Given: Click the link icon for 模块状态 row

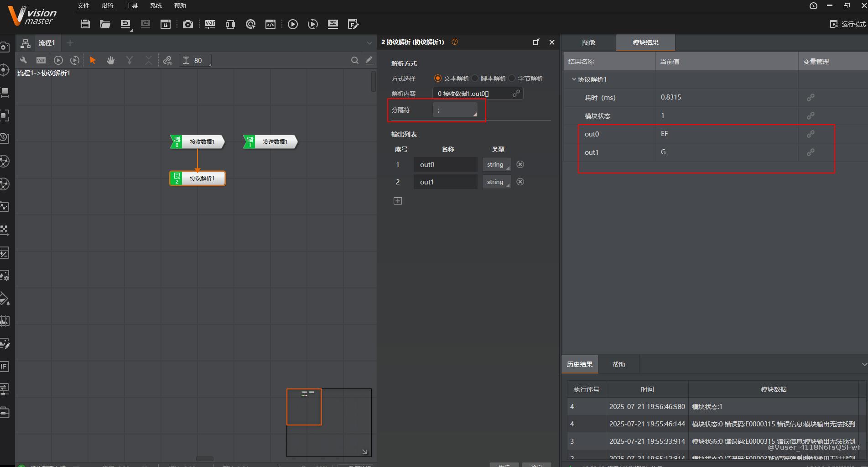Looking at the screenshot, I should point(811,115).
